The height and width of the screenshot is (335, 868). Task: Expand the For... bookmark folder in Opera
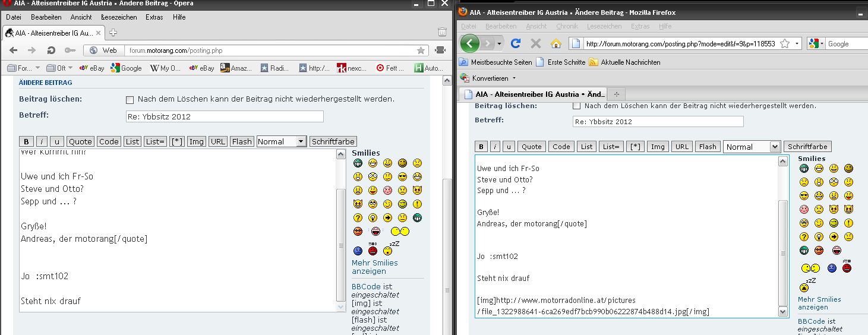pos(24,68)
